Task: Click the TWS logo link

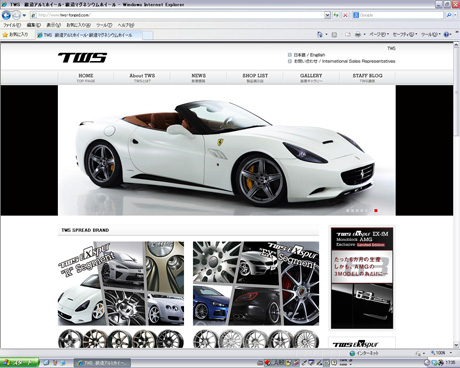Action: point(82,58)
